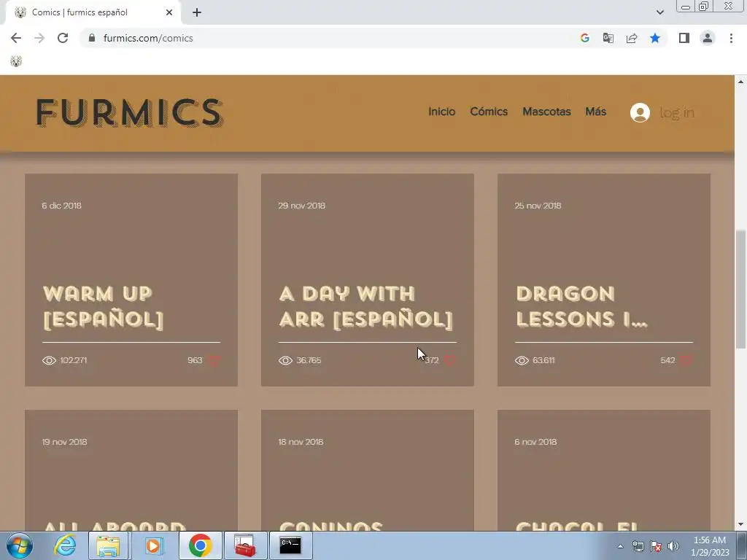Click the 25 nov 2018 date
Screen dimensions: 747x560
[x=538, y=206]
